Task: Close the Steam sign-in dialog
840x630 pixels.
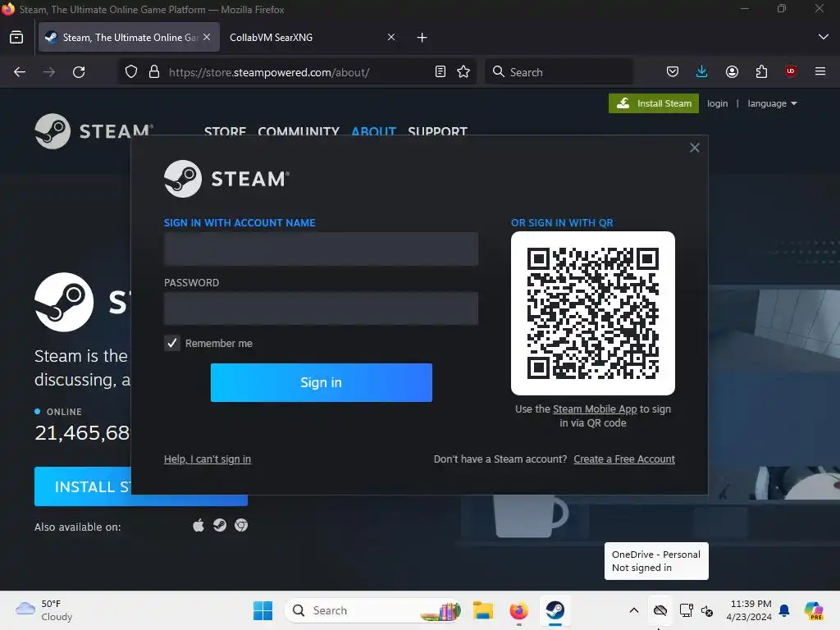Action: point(694,148)
